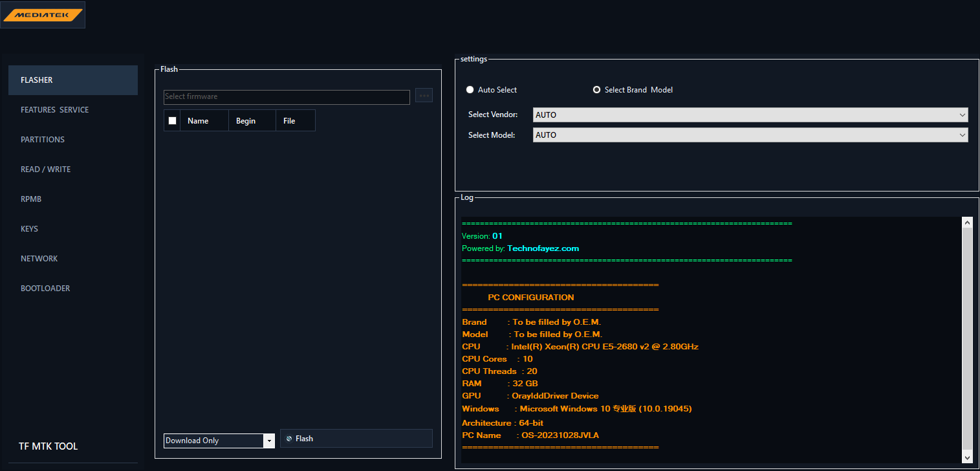Screen dimensions: 980x471
Task: Click the MediaTek logo icon
Action: (x=43, y=15)
